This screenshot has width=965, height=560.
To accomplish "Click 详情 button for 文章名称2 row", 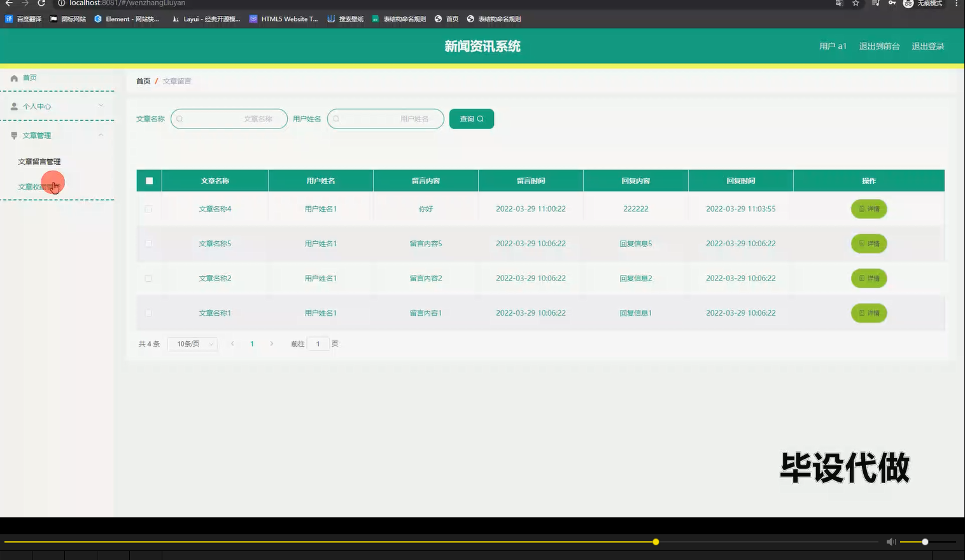I will [869, 278].
